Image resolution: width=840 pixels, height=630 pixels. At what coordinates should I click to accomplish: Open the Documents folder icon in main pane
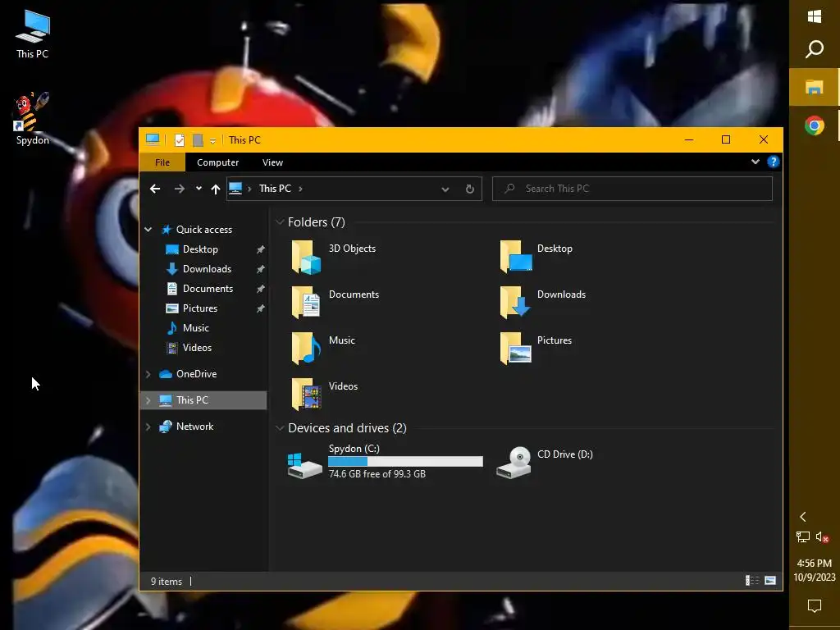306,302
